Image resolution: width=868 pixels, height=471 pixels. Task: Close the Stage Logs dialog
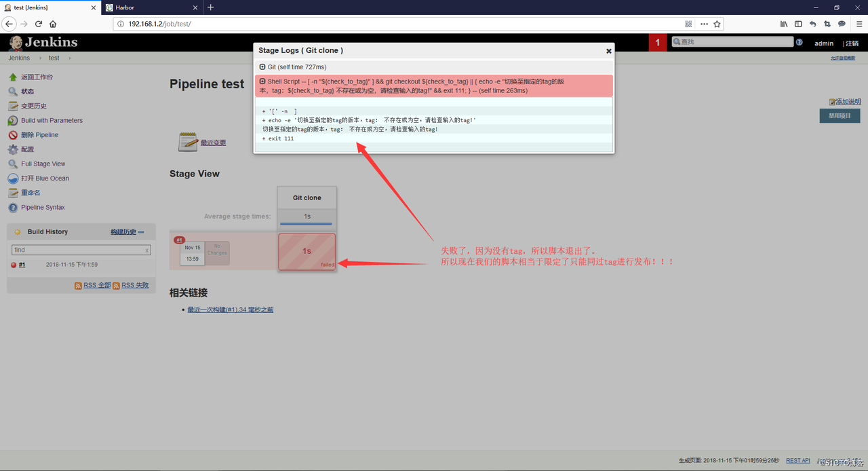[x=608, y=51]
